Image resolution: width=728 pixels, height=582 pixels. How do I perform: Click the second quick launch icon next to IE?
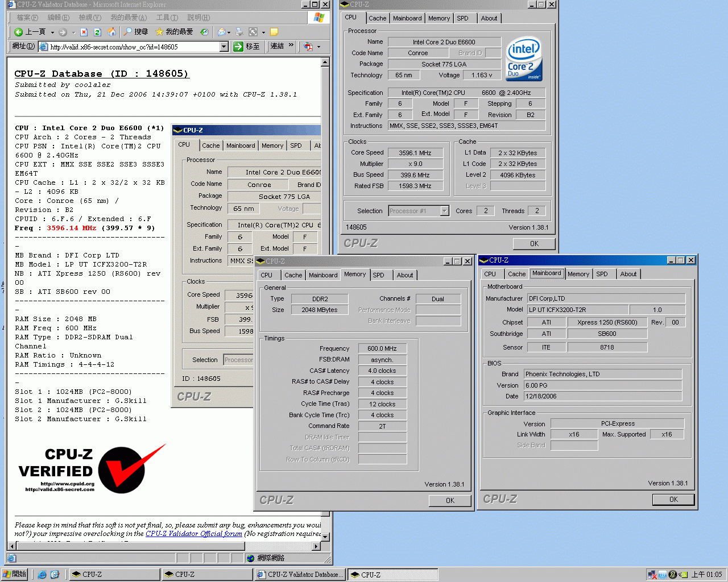point(55,575)
